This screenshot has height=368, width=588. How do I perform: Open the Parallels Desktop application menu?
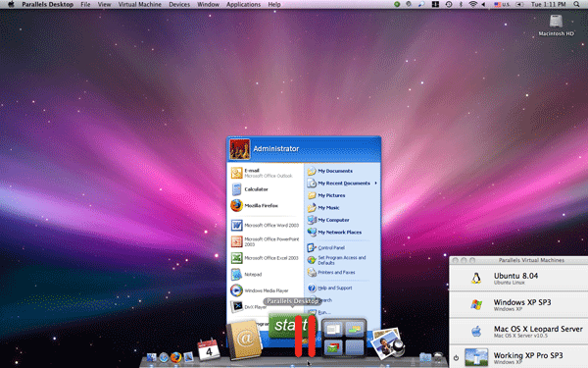pos(48,4)
